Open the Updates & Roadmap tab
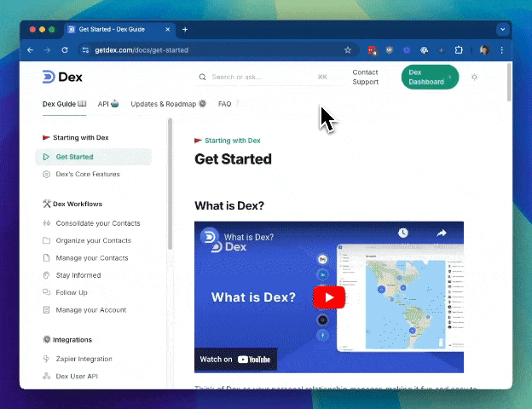The height and width of the screenshot is (409, 532). coord(168,104)
